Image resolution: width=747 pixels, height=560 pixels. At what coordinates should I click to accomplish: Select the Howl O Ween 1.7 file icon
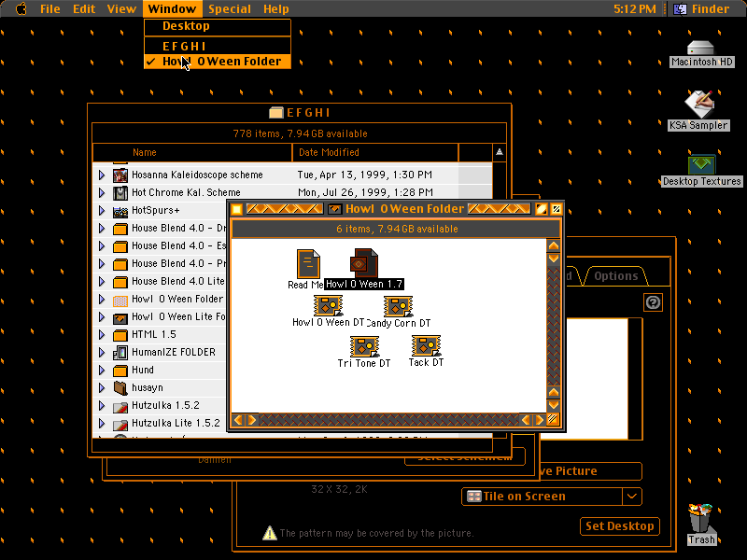tap(364, 262)
